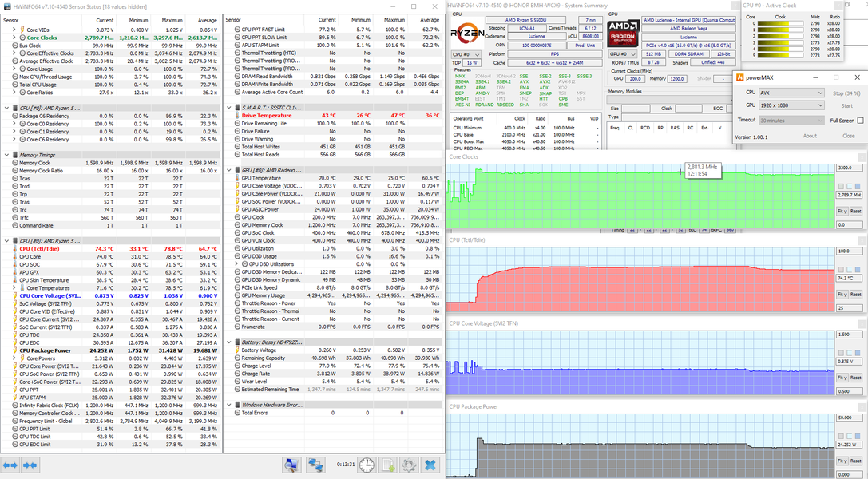Click the 3300.0 max value field on Core Clocks graph
The image size is (868, 479).
click(x=849, y=168)
